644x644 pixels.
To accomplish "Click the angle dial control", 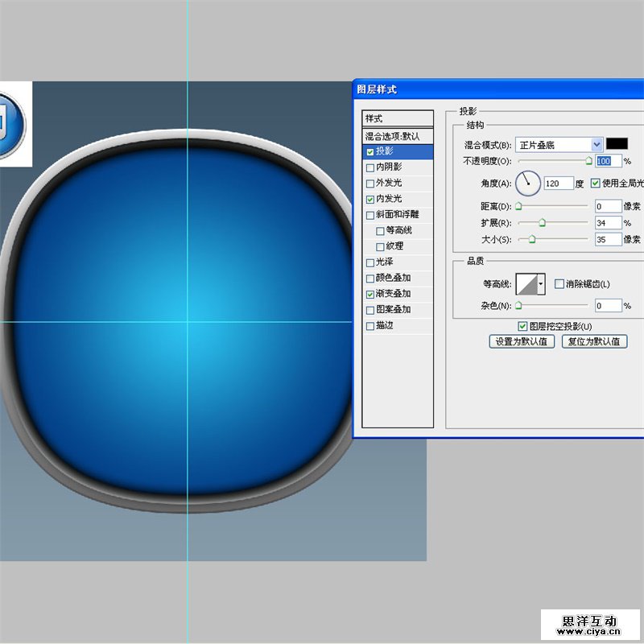I will (527, 184).
